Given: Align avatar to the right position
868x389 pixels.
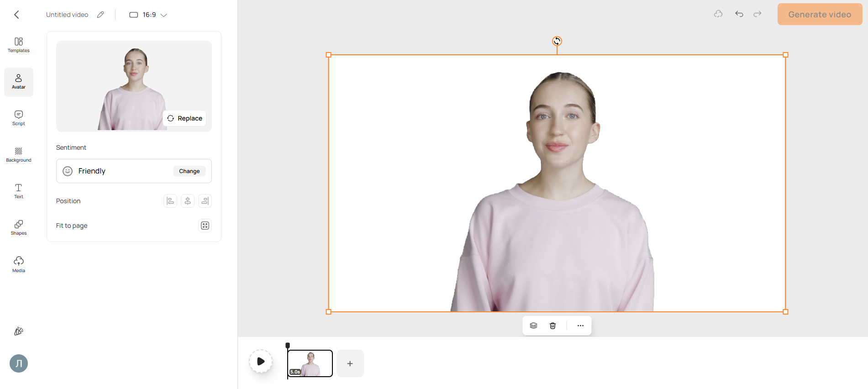Looking at the screenshot, I should tap(205, 201).
